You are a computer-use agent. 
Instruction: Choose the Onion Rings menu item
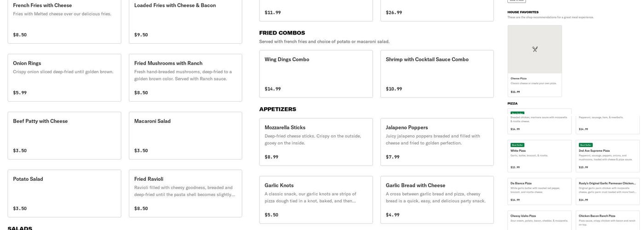point(64,77)
